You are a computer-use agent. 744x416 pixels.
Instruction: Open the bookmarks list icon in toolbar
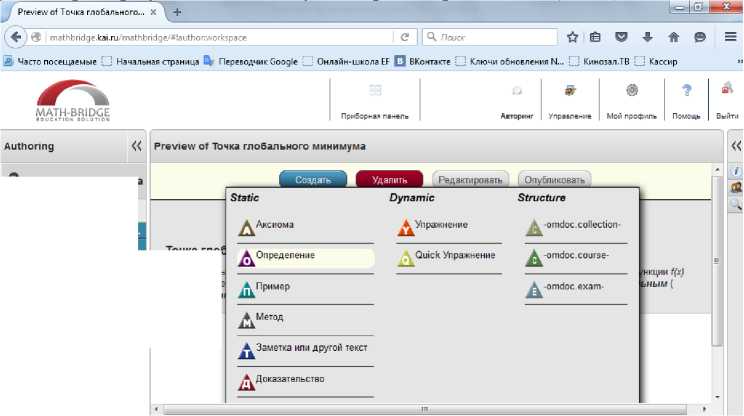595,37
